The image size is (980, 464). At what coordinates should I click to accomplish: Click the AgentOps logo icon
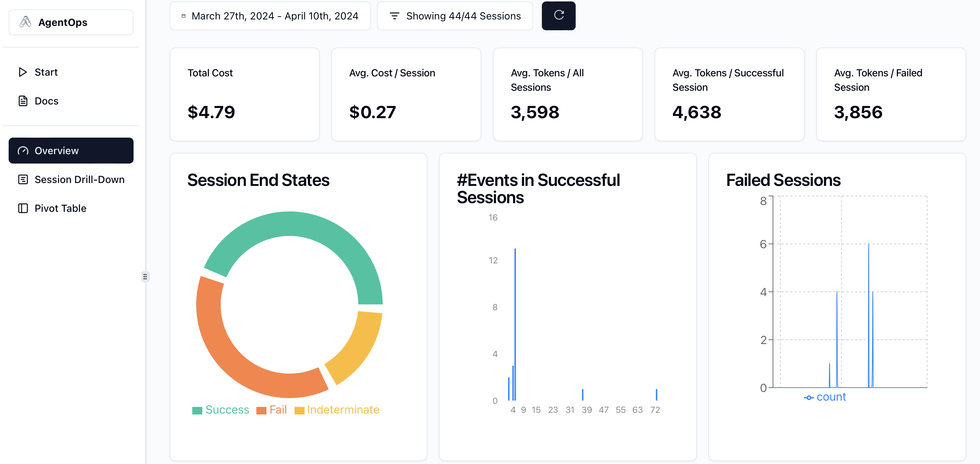[x=25, y=22]
